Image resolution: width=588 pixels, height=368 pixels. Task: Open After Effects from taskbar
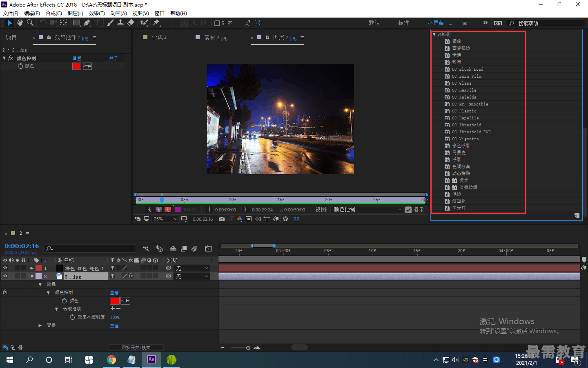[151, 360]
